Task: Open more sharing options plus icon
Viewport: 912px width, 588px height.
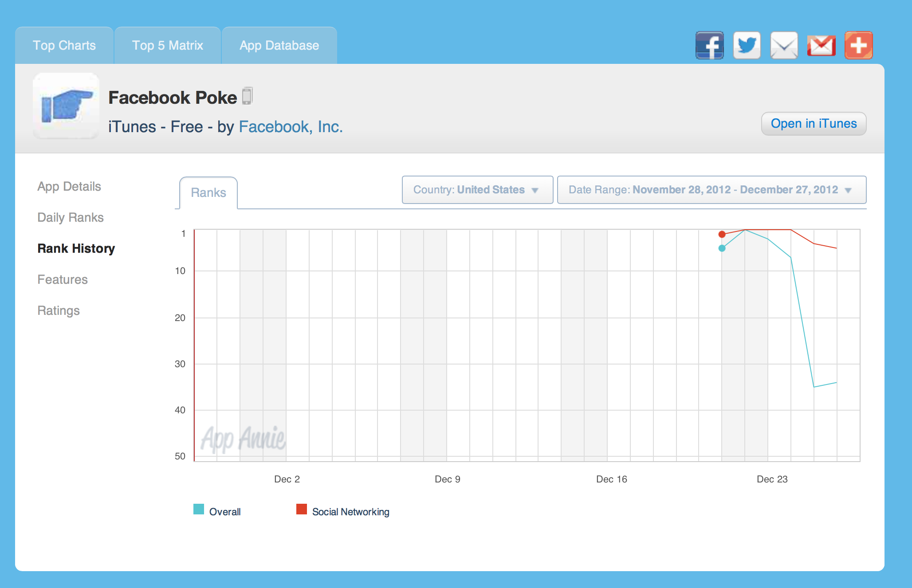Action: click(x=858, y=45)
